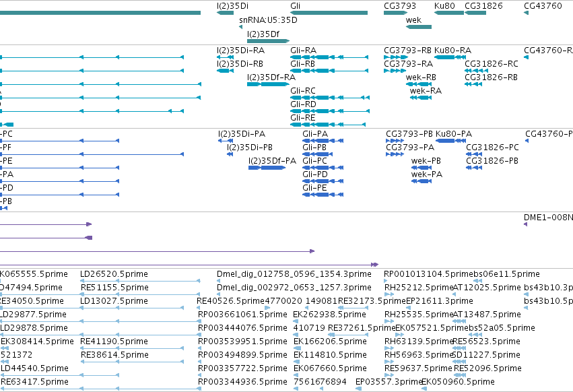Image resolution: width=573 pixels, height=392 pixels.
Task: Select the wek-RA transcript
Action: pyautogui.click(x=421, y=98)
